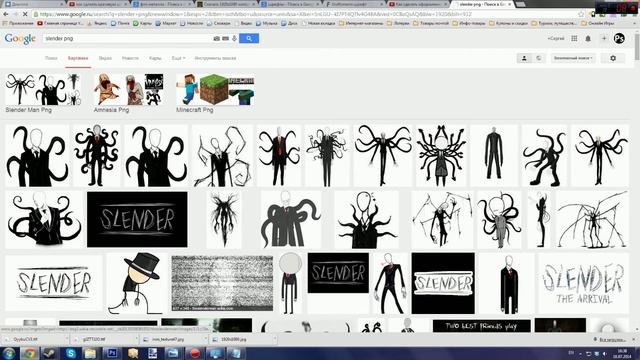Open stick figure with top hat thumbnail

coord(137,283)
